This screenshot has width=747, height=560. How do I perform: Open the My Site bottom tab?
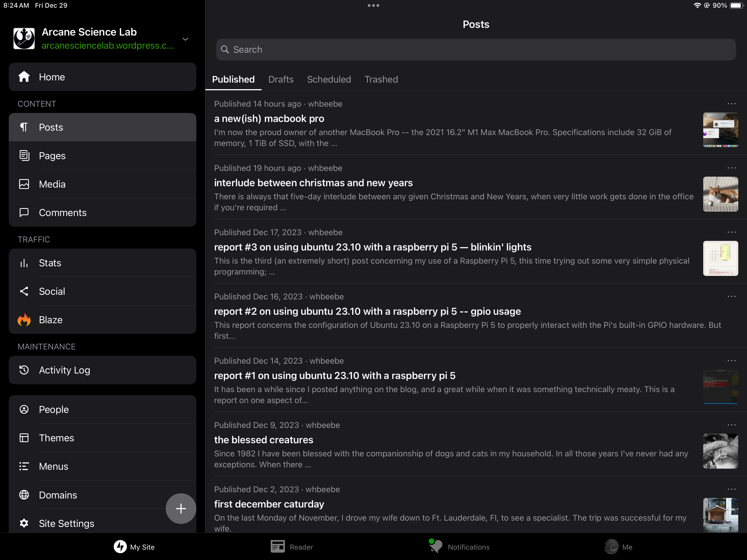click(x=134, y=547)
